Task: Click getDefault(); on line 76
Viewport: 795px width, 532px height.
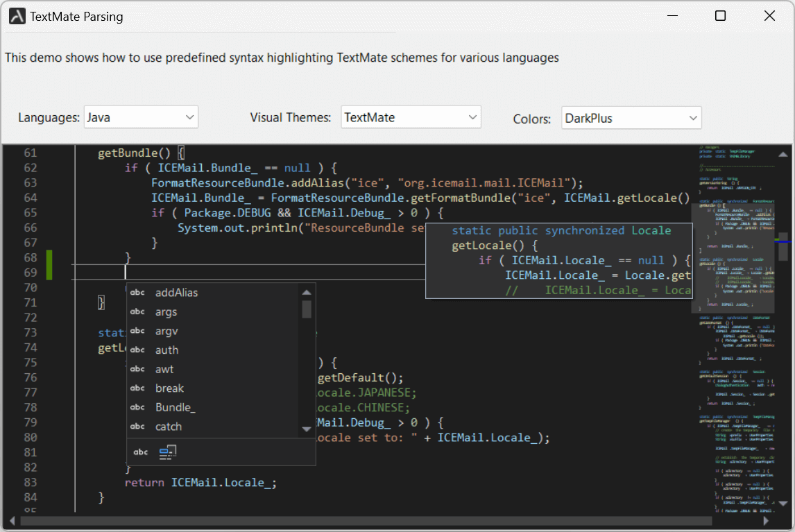Action: tap(361, 378)
